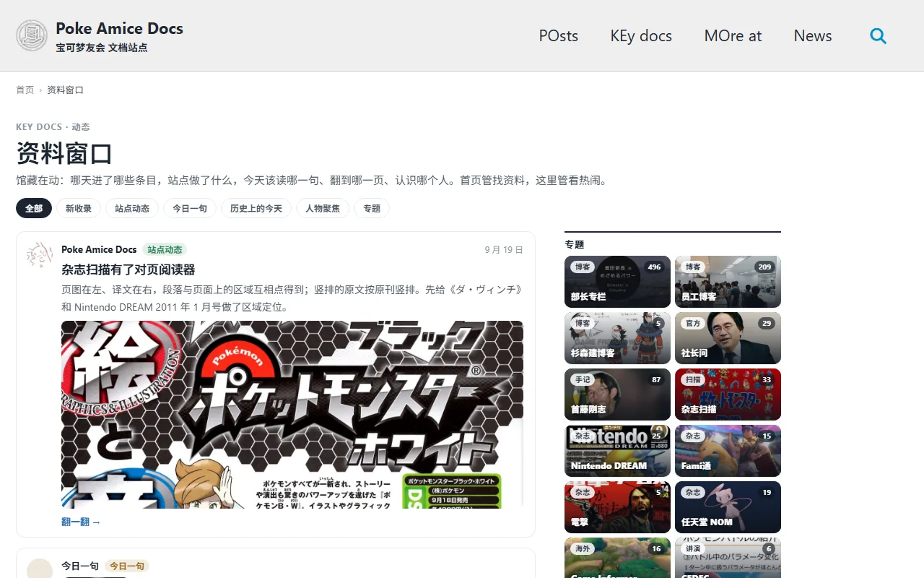The image size is (924, 578).
Task: Filter the feed by the 站点动态 chip
Action: pos(132,208)
